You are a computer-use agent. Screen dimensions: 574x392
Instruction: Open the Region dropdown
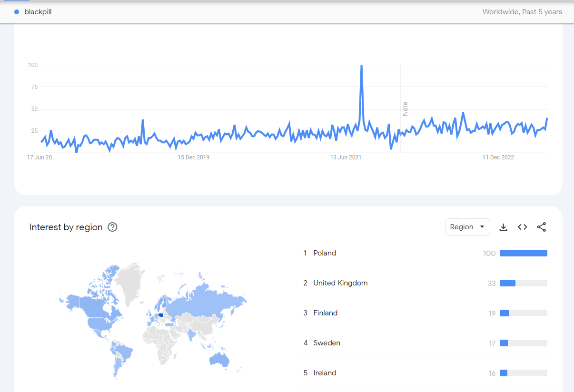pyautogui.click(x=467, y=227)
